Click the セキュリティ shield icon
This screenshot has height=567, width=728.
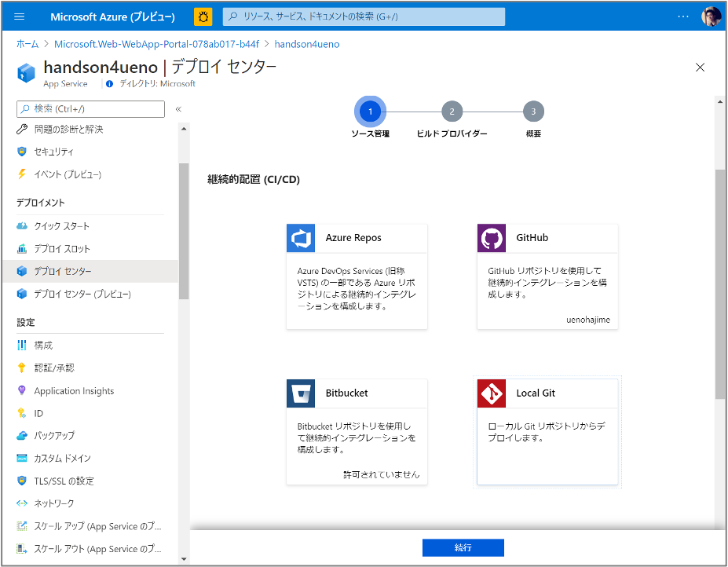click(x=22, y=152)
